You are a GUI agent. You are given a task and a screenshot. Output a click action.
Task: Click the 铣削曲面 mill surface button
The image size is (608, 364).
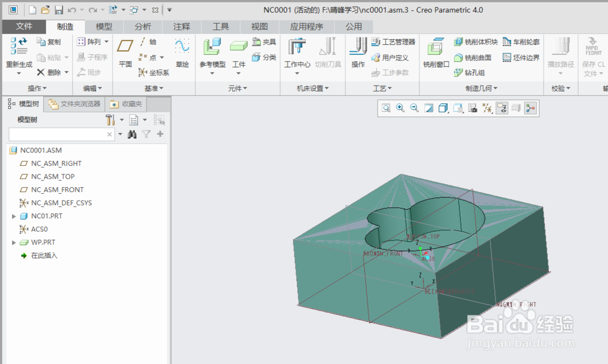[472, 57]
